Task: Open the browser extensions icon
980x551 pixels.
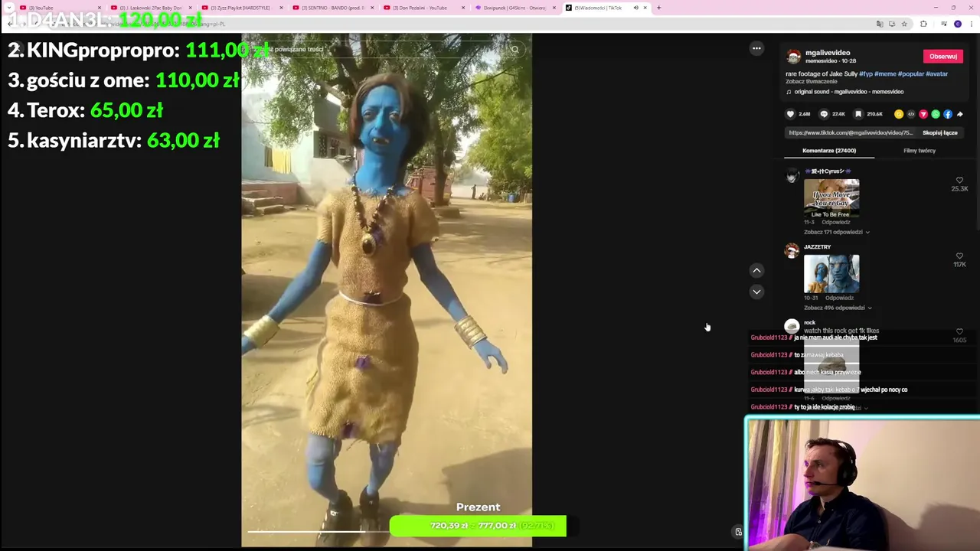Action: coord(923,24)
